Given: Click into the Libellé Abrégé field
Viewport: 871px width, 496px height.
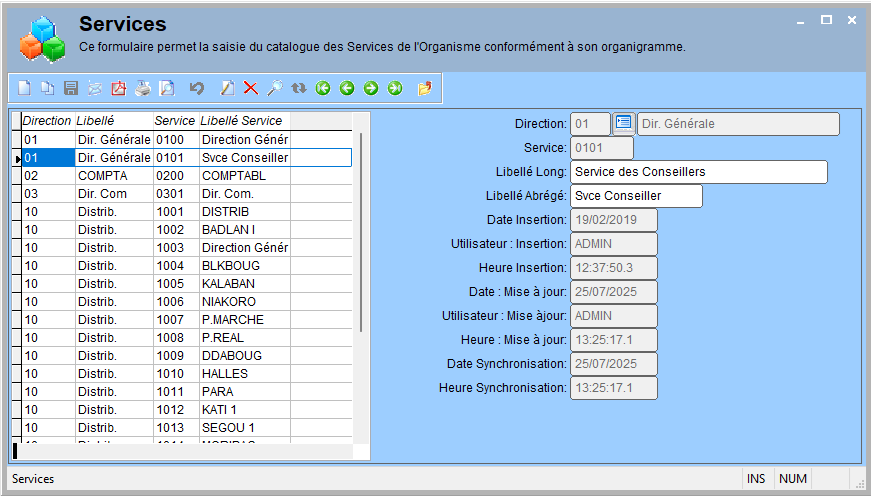Looking at the screenshot, I should (637, 196).
